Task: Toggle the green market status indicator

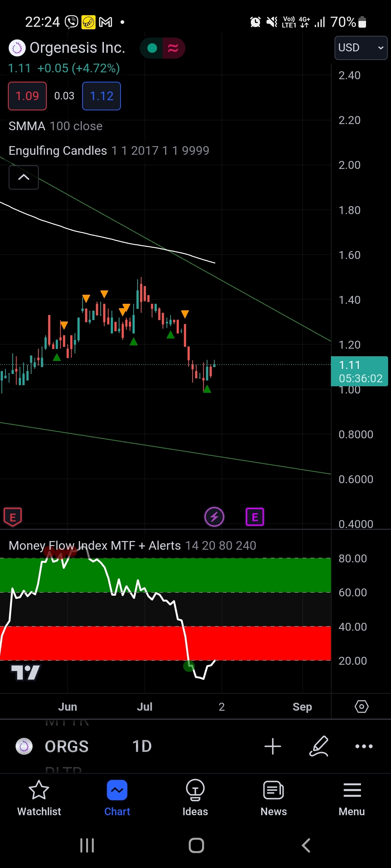Action: [152, 48]
